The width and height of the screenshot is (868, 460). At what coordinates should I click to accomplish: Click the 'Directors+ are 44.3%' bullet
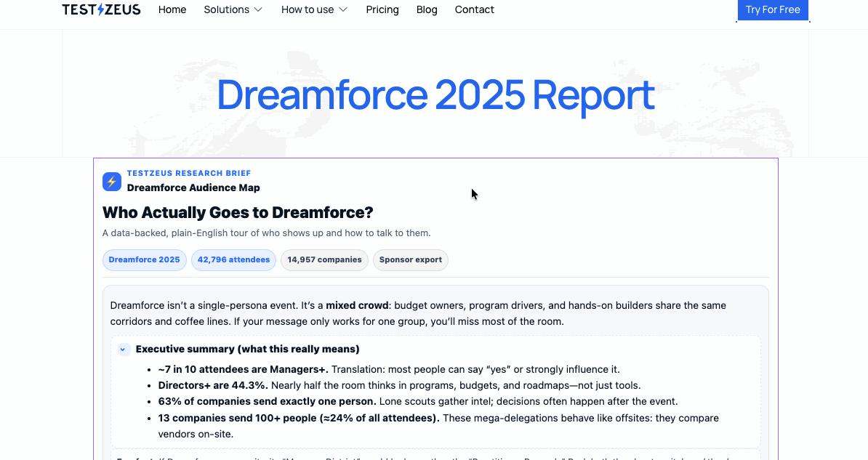[x=399, y=385]
